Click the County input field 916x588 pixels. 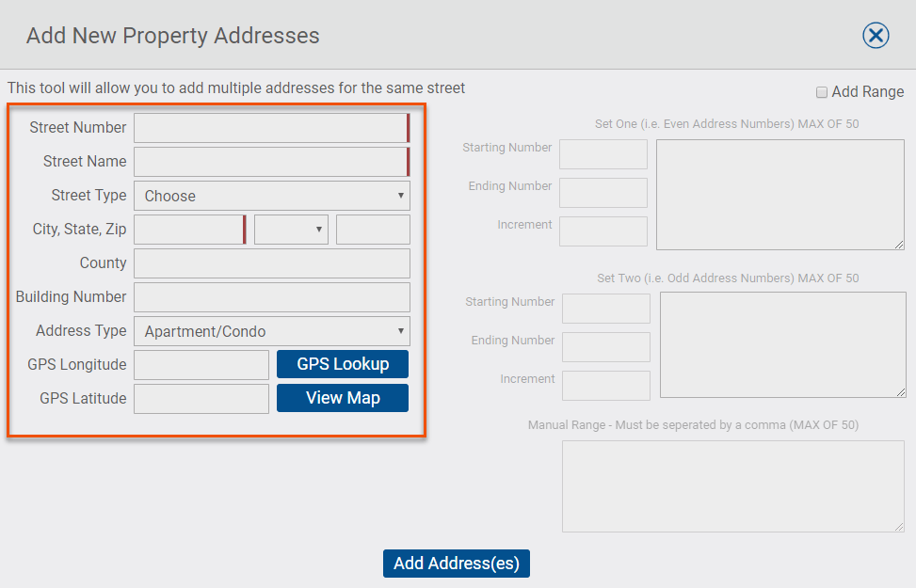pos(271,263)
